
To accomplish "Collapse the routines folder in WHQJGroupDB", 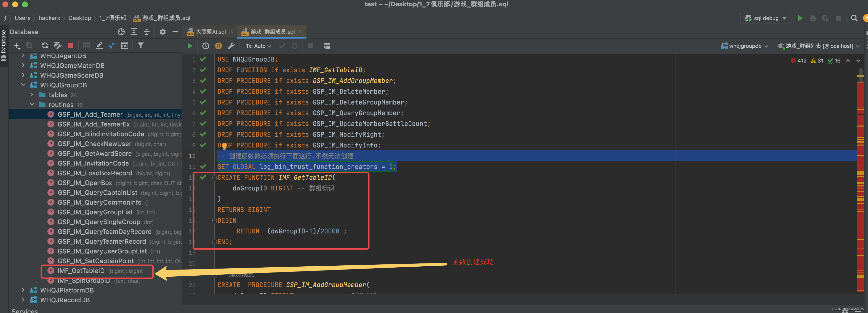I will tap(32, 104).
